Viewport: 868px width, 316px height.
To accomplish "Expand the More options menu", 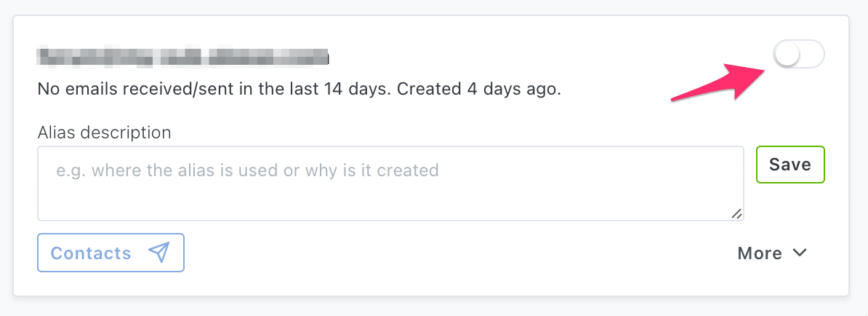I will click(x=772, y=253).
